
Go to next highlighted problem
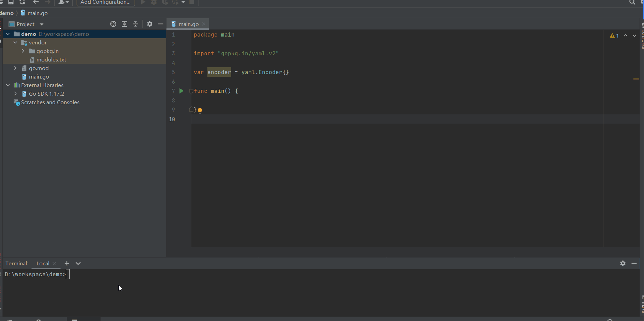coord(634,36)
